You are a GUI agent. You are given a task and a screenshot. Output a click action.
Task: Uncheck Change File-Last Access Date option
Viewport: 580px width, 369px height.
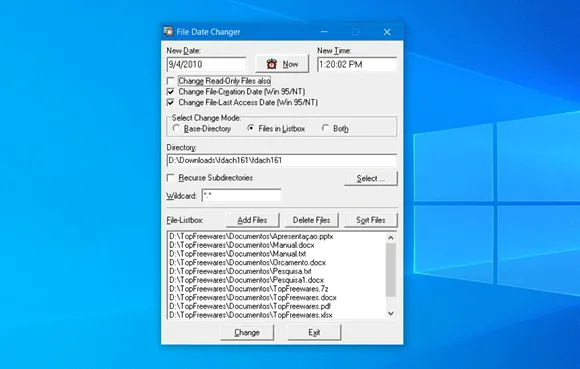click(x=171, y=102)
